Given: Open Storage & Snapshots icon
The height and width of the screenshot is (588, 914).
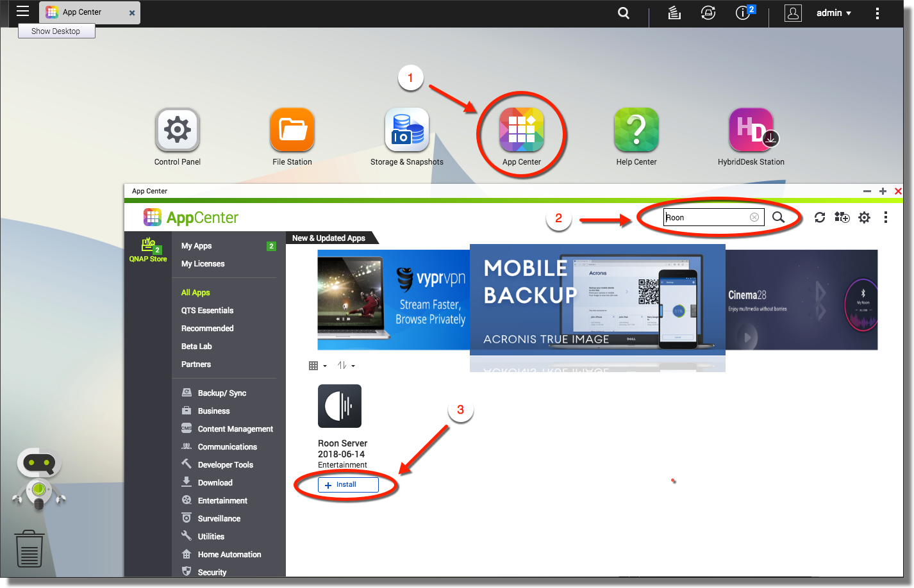Looking at the screenshot, I should tap(407, 130).
